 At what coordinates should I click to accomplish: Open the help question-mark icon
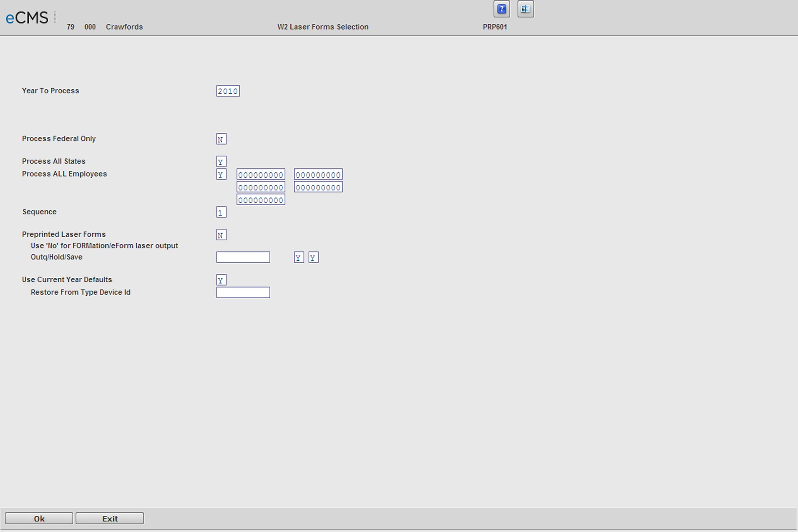502,9
